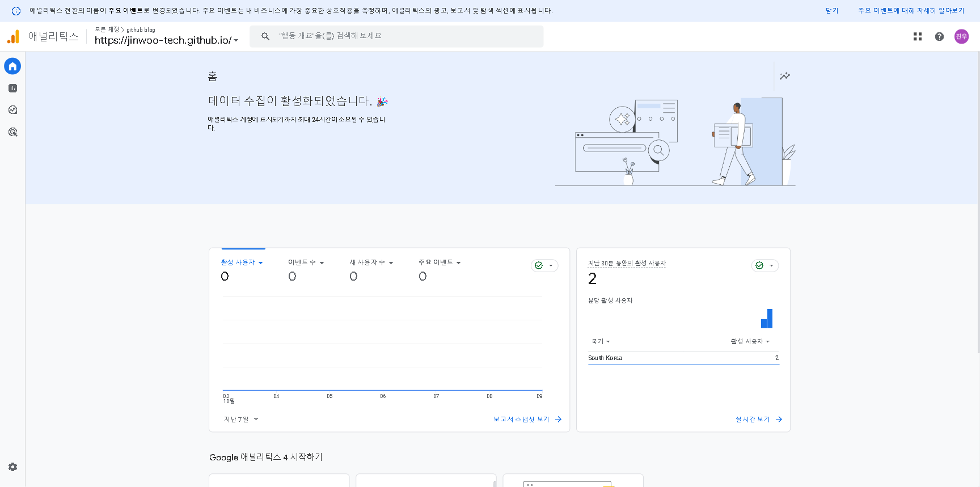Screen dimensions: 980x487
Task: Click the South Korea table row
Action: pos(683,358)
